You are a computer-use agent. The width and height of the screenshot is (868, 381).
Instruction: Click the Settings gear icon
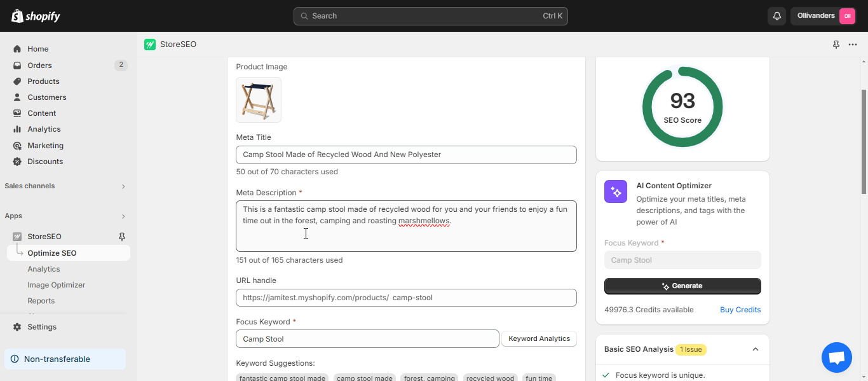[x=17, y=327]
